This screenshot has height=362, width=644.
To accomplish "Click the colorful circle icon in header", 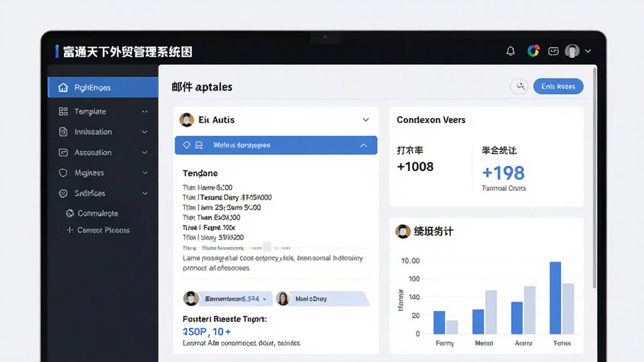I will 533,51.
